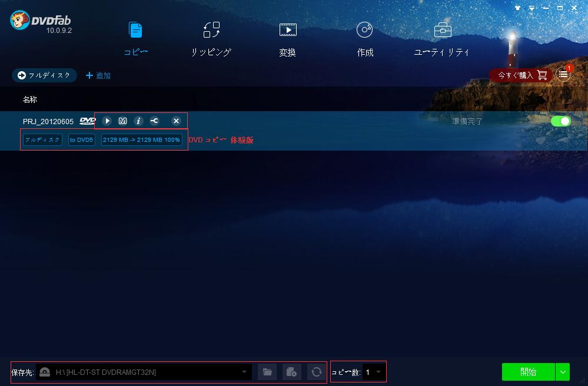Choose copy mode via フルディスク button
Viewport: 588px width, 386px height.
pos(44,75)
